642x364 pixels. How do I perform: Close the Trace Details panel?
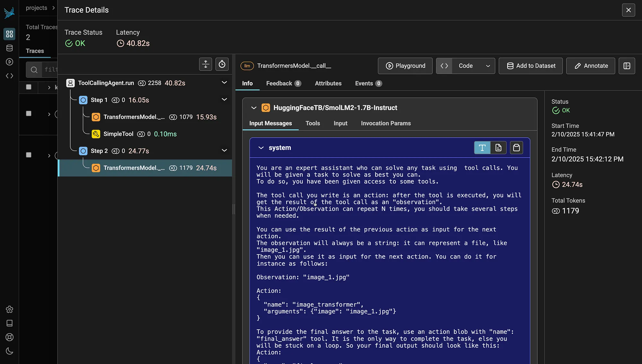coord(629,10)
